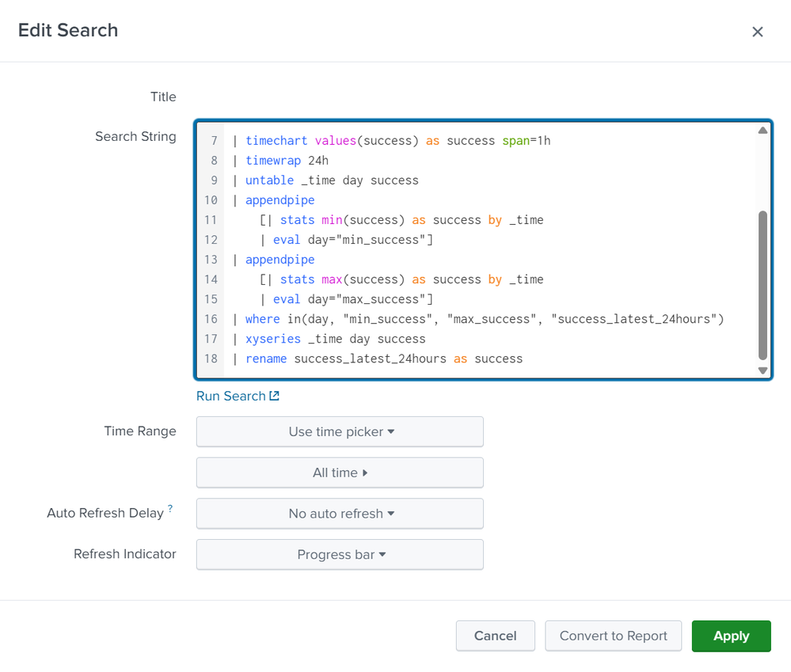The height and width of the screenshot is (672, 791).
Task: Click the scrollbar up arrow in editor
Action: tap(762, 129)
